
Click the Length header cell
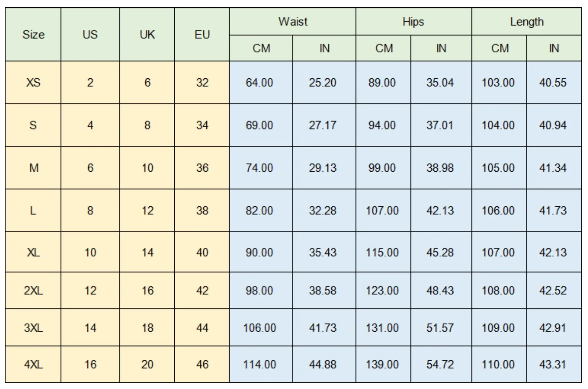click(527, 22)
